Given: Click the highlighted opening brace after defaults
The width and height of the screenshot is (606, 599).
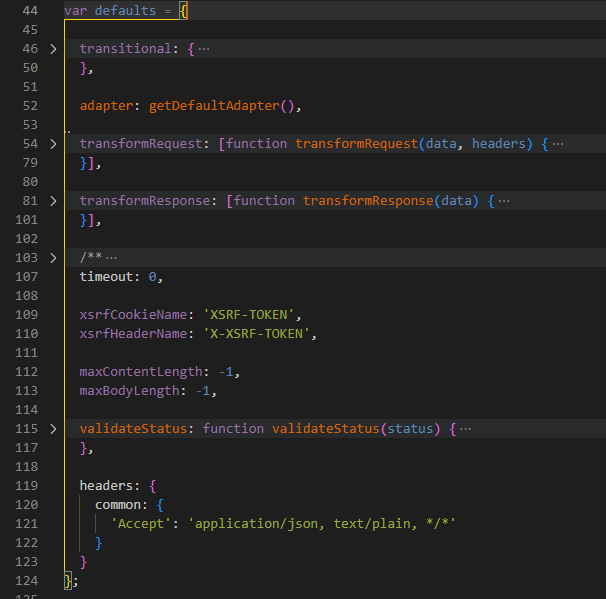Looking at the screenshot, I should 184,10.
